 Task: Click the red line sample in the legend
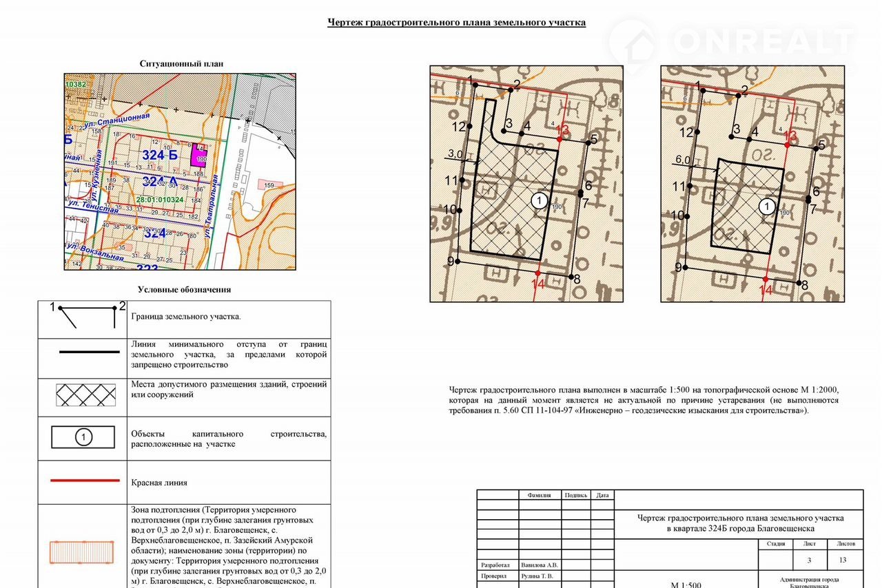[x=83, y=481]
